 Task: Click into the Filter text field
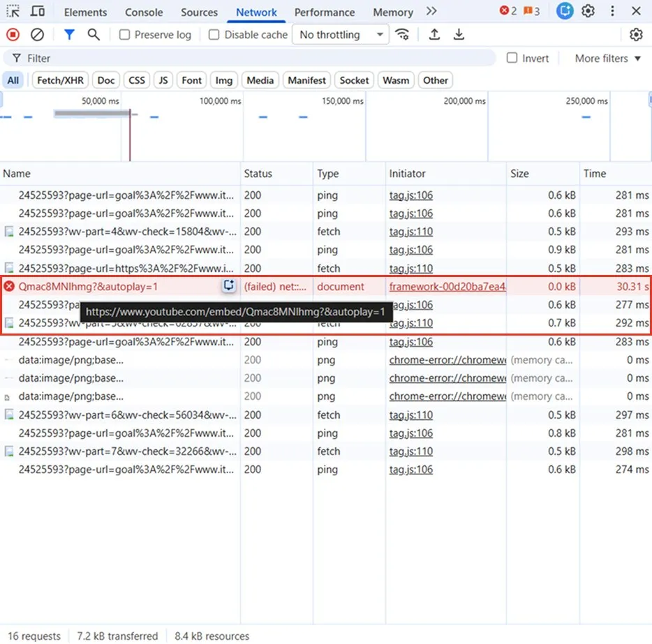249,58
